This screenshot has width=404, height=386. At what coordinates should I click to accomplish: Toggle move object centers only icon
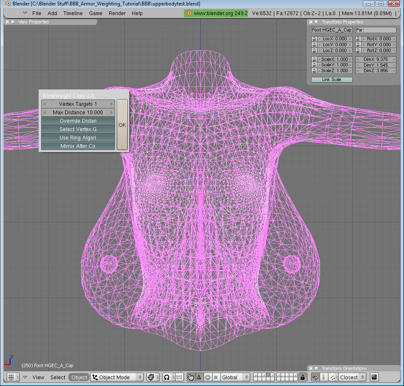[x=179, y=377]
